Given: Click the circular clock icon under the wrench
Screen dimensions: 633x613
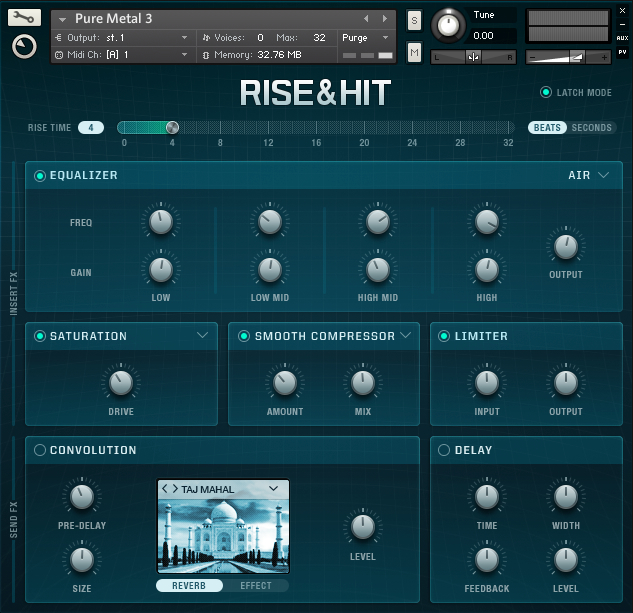Looking at the screenshot, I should 24,46.
